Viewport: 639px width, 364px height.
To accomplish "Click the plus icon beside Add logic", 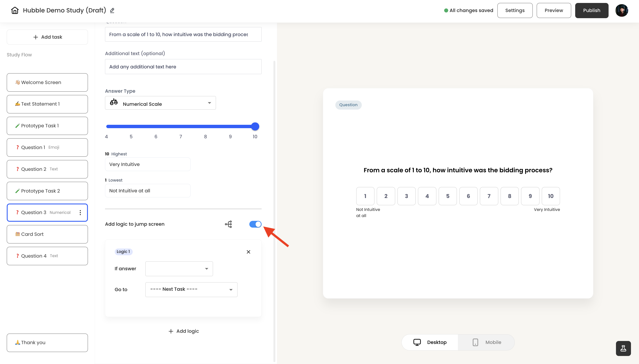I will [171, 331].
